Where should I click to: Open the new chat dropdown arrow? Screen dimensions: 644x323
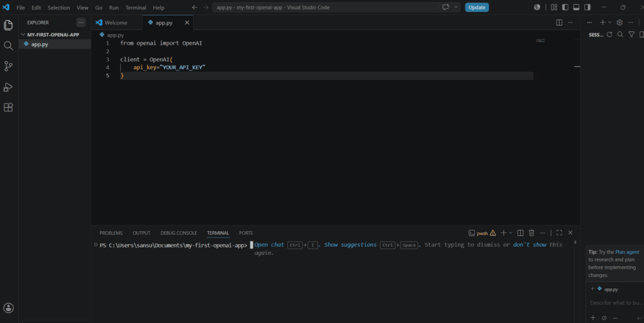pyautogui.click(x=610, y=23)
